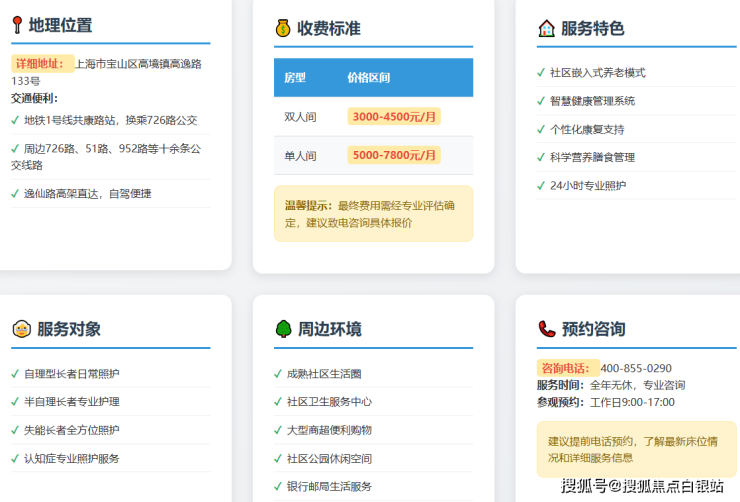Viewport: 740px width, 502px height.
Task: Click the checkmark beside 逸仙路高架直达
Action: click(15, 194)
